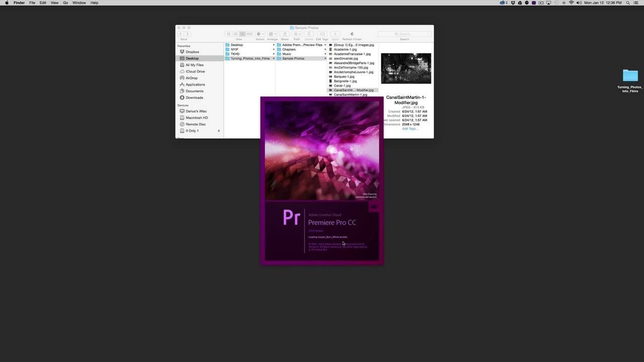Select Downloads in the sidebar
Image resolution: width=644 pixels, height=362 pixels.
pyautogui.click(x=199, y=98)
